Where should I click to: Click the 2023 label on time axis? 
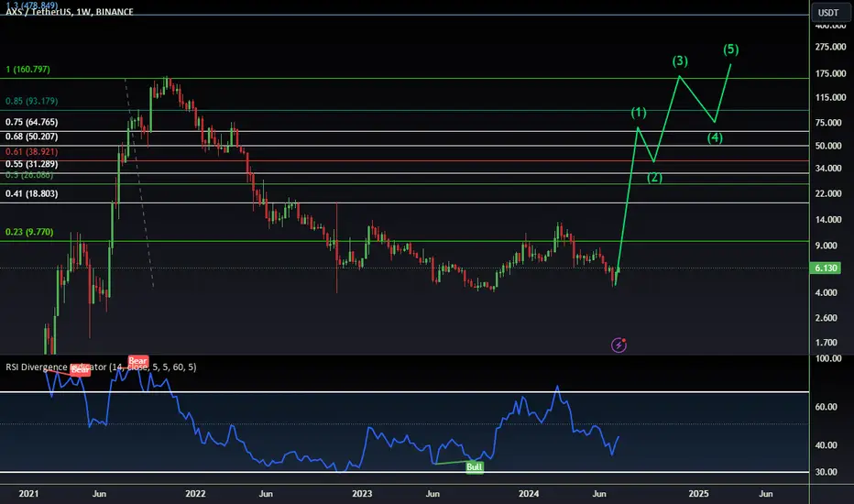362,494
